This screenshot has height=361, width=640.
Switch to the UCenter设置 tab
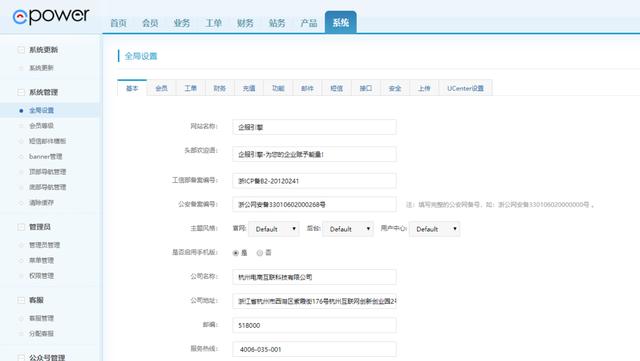[x=465, y=88]
